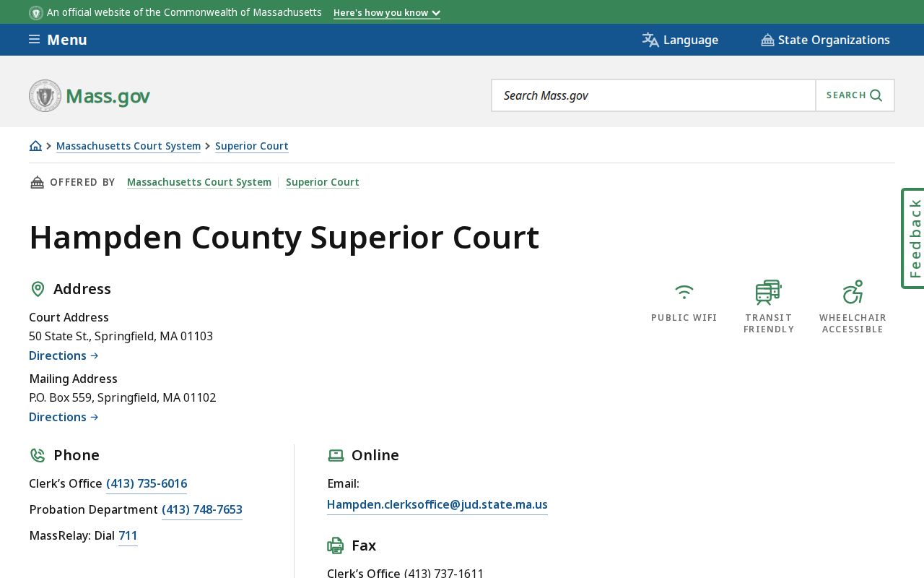924x578 pixels.
Task: Click the Hampden County Superior Court heading
Action: 284,237
